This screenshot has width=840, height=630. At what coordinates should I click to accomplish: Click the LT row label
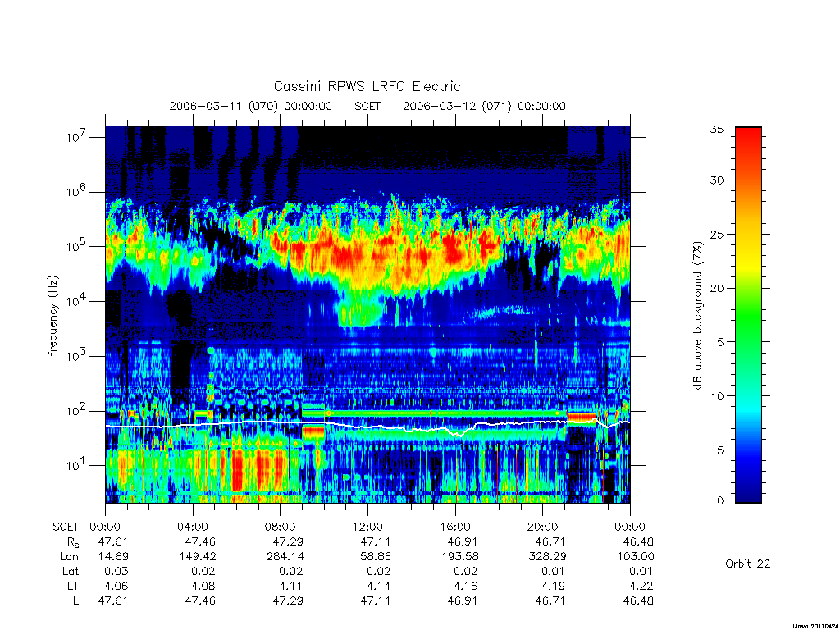[x=73, y=586]
